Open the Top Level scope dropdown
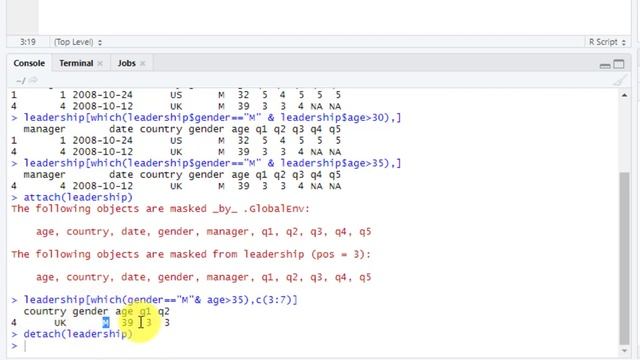This screenshot has height=360, width=640. [x=78, y=42]
